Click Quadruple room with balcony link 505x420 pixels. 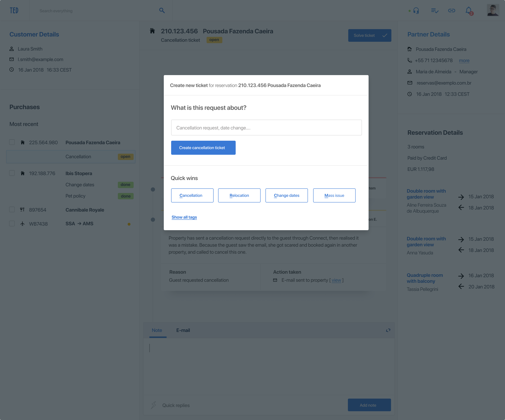425,278
